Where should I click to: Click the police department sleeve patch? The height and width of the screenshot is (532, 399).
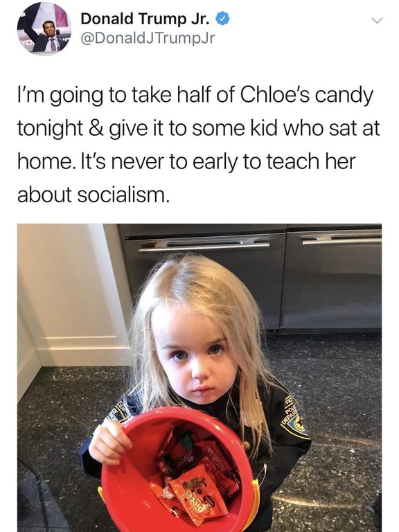[x=295, y=416]
